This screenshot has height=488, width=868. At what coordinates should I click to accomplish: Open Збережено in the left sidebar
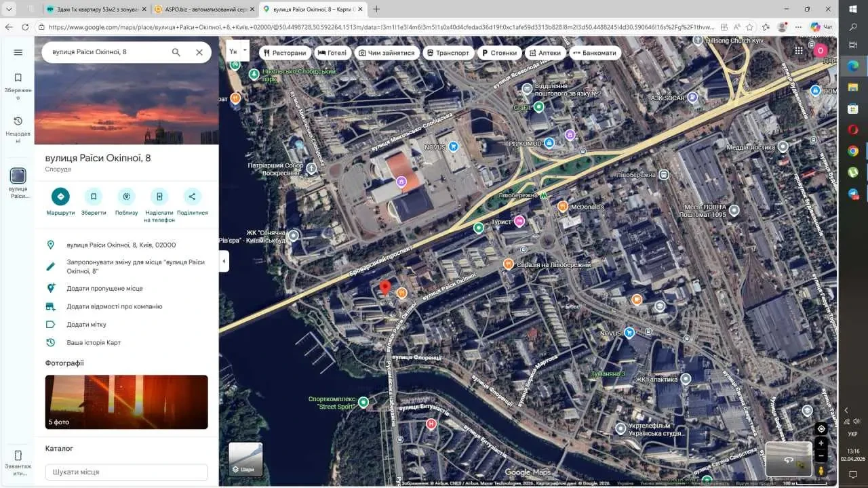point(18,85)
